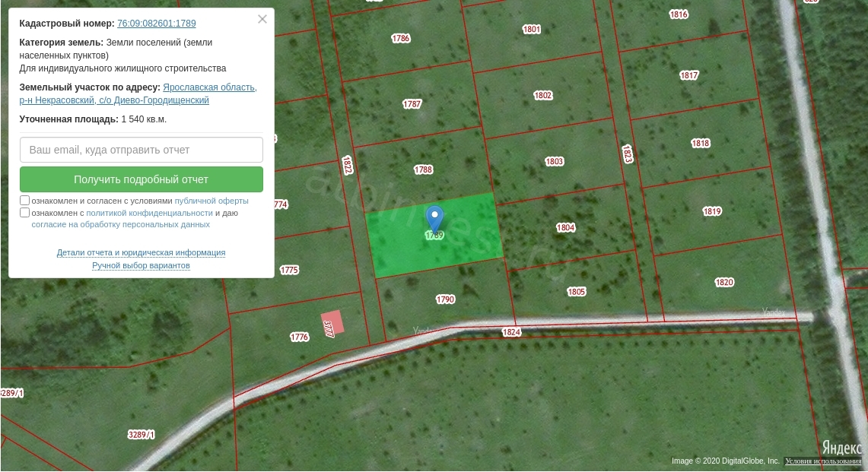Select parcel label 1819 on map
This screenshot has width=868, height=472.
[x=712, y=211]
